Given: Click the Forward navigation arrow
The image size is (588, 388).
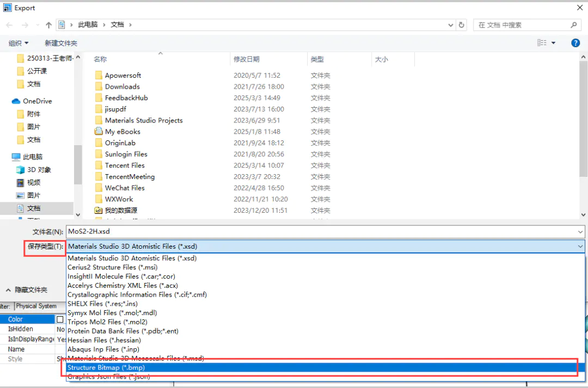Looking at the screenshot, I should coord(24,25).
